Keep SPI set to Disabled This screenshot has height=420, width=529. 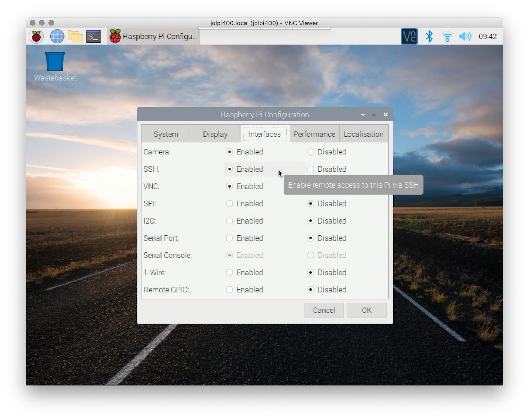[327, 203]
